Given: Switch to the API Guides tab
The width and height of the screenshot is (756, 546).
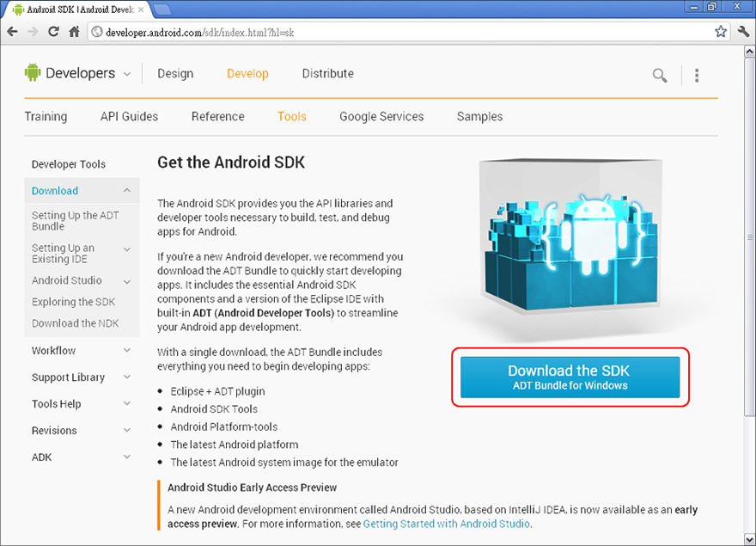Looking at the screenshot, I should point(129,117).
